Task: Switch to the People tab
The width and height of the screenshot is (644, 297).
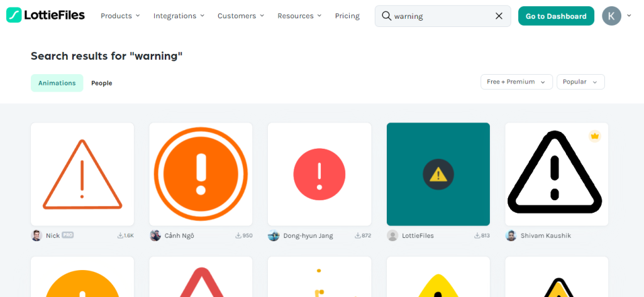Action: click(101, 83)
